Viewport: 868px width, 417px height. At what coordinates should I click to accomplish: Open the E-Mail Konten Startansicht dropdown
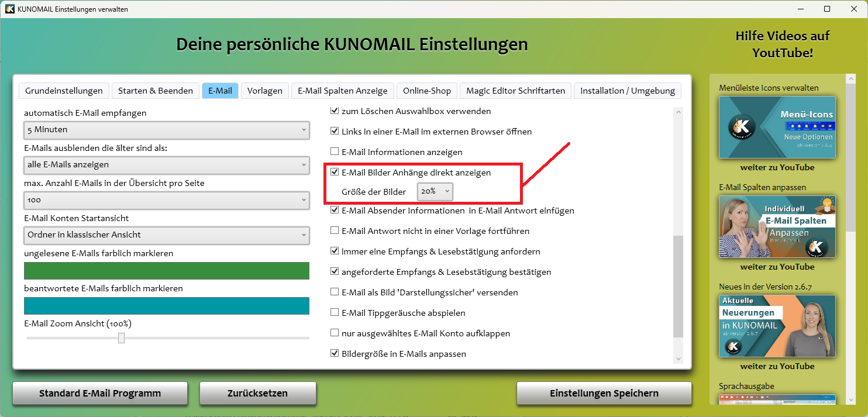tap(167, 235)
